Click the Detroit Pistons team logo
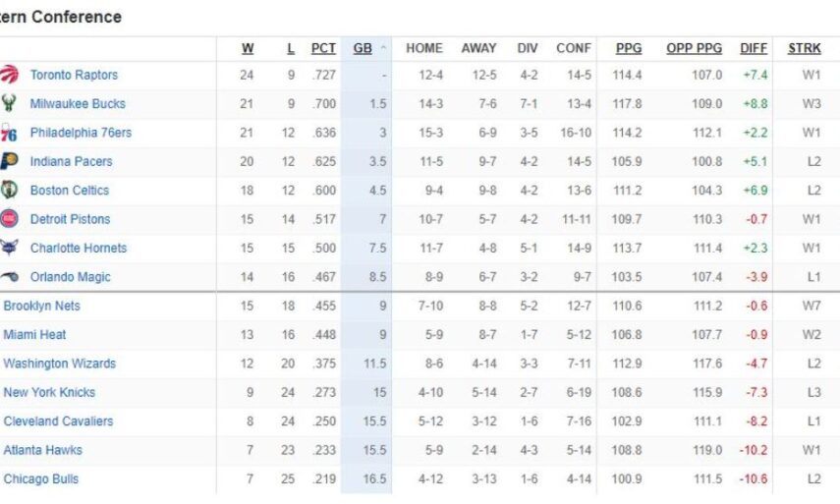 [x=10, y=219]
